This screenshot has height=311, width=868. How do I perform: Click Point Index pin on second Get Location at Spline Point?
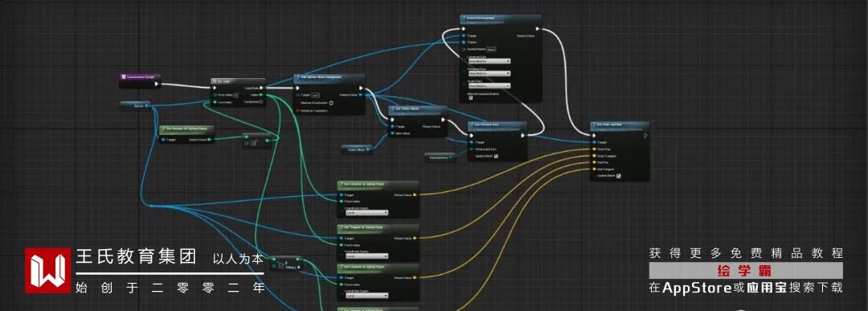point(341,284)
